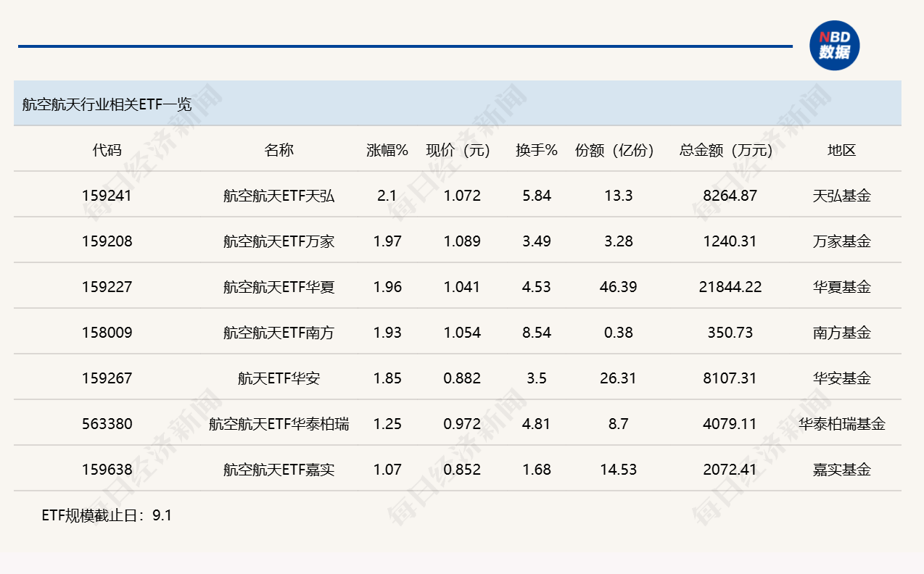
Task: Click fund code 159241
Action: [x=107, y=196]
